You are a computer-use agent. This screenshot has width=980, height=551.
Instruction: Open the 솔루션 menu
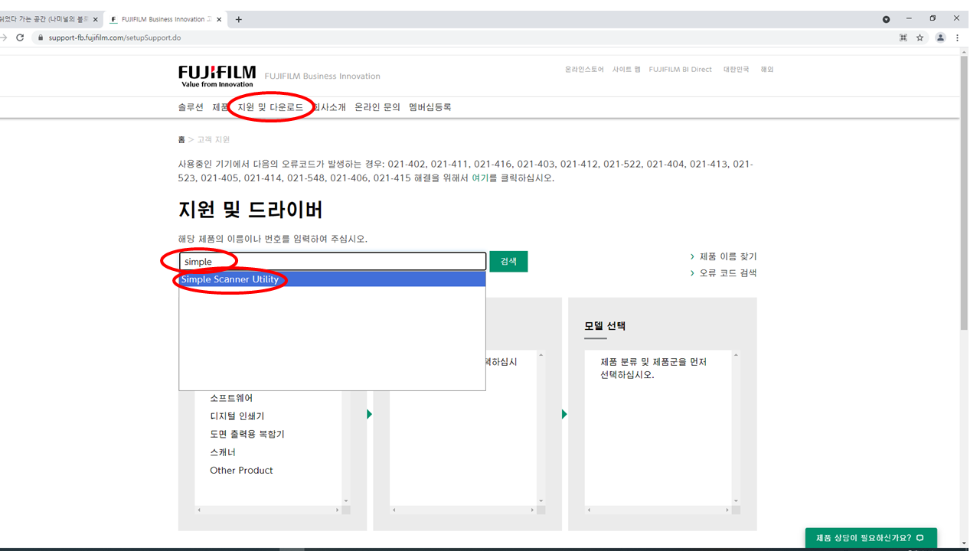click(x=191, y=107)
